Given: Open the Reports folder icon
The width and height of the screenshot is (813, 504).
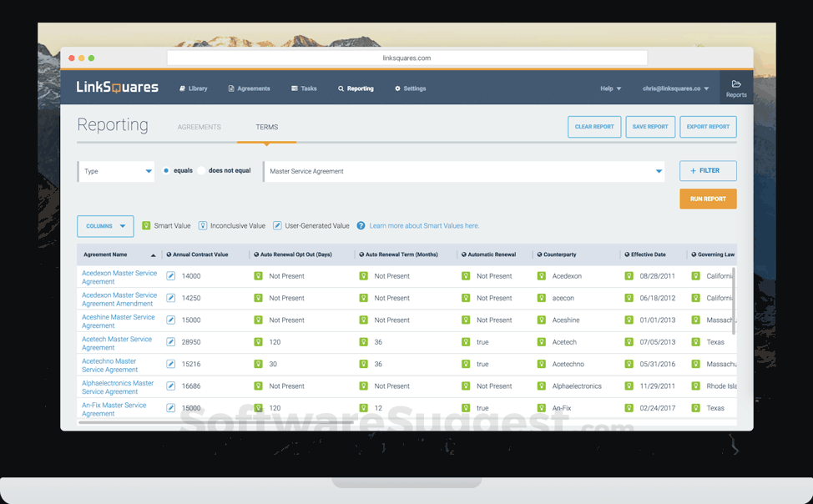Looking at the screenshot, I should coord(735,85).
